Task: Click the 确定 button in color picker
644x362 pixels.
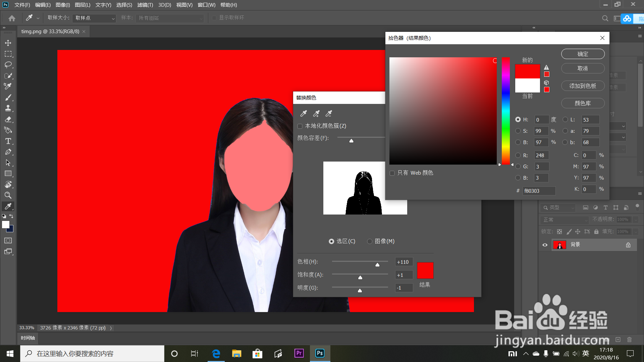Action: pos(583,54)
